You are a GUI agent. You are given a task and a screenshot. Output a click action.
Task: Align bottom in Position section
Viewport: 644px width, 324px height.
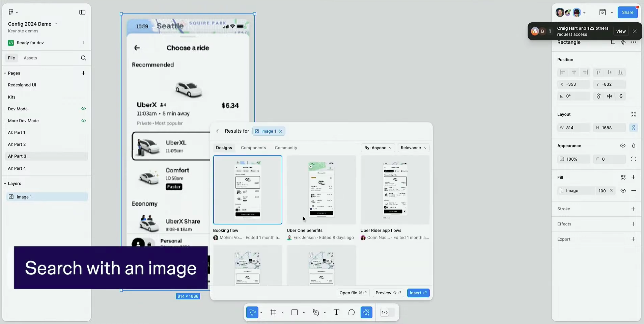(x=621, y=72)
